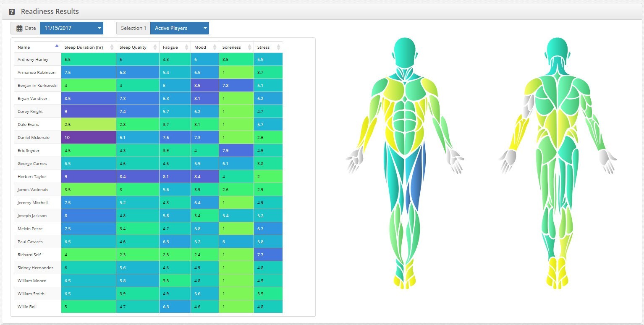Sort by Stress column arrows
Screen dimensions: 644x325
pyautogui.click(x=278, y=47)
